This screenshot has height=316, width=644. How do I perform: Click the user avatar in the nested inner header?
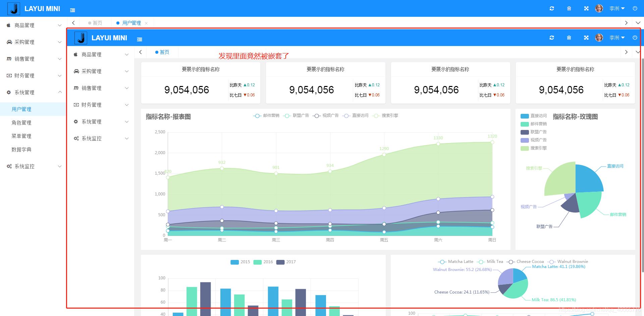pos(599,38)
